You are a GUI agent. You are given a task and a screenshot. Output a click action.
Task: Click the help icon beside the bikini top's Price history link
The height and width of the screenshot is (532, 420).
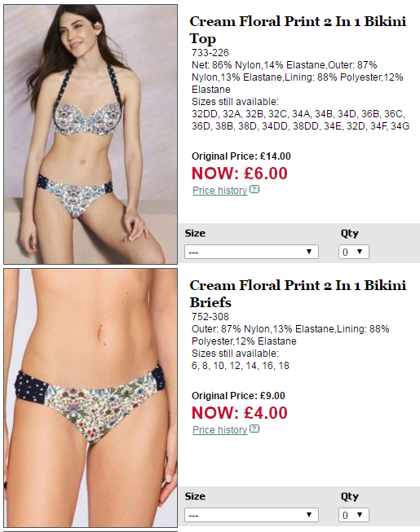click(254, 189)
